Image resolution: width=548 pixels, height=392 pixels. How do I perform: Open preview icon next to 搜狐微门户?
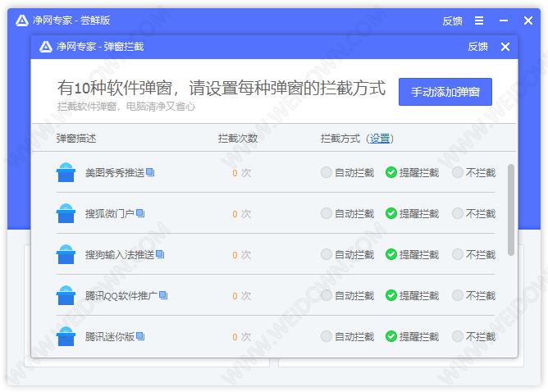click(140, 213)
